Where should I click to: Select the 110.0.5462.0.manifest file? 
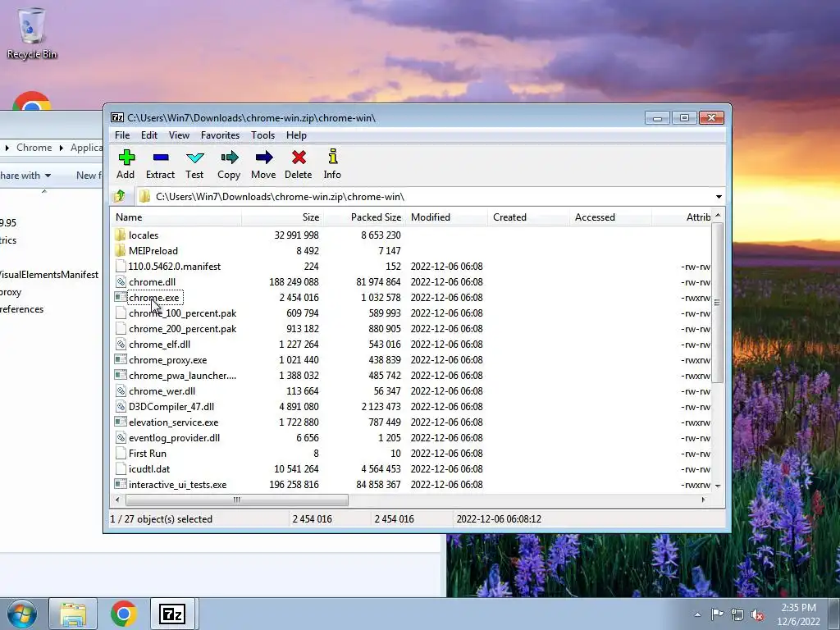174,267
